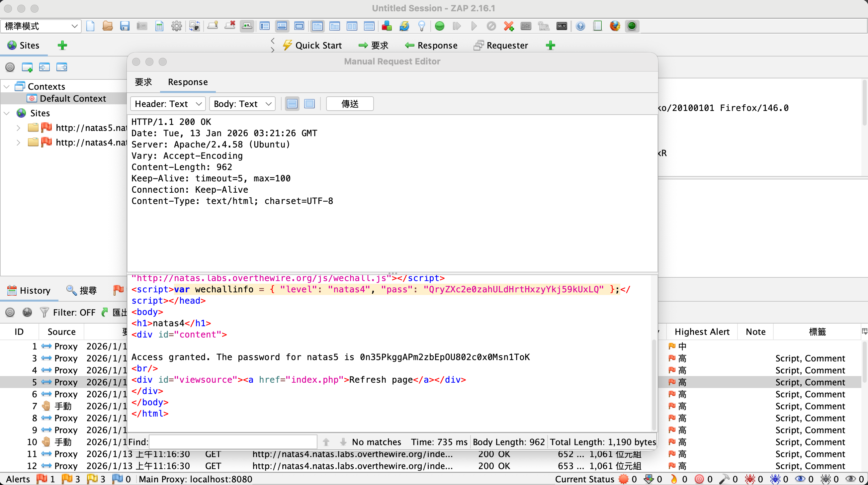This screenshot has width=868, height=485.
Task: Click the import context icon in Sites panel
Action: click(44, 67)
